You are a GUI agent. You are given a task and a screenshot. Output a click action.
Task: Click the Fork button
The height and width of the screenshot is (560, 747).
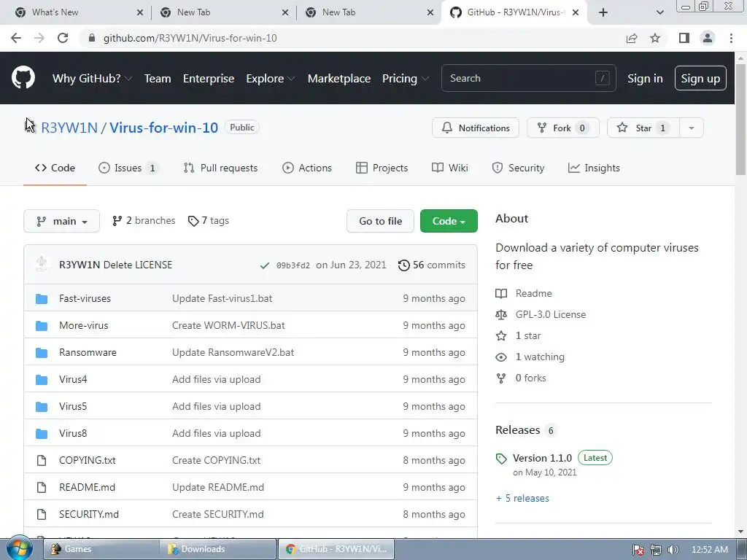point(562,128)
